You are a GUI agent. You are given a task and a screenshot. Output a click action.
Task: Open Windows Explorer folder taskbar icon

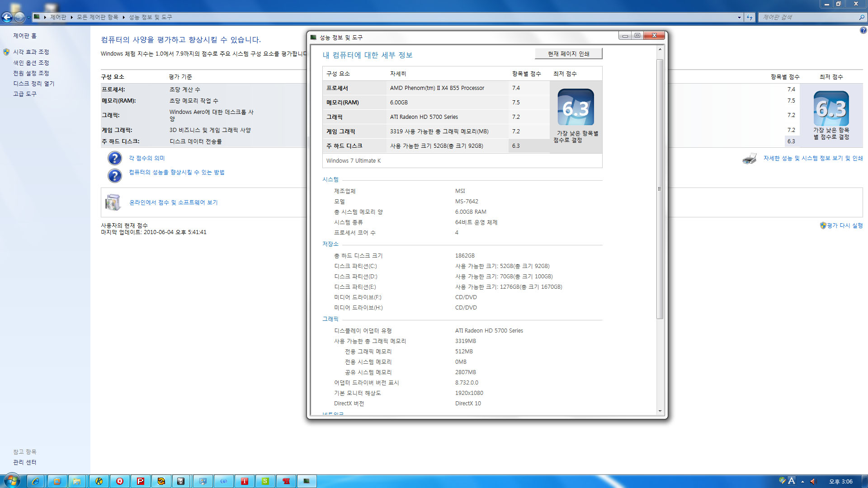(x=77, y=481)
